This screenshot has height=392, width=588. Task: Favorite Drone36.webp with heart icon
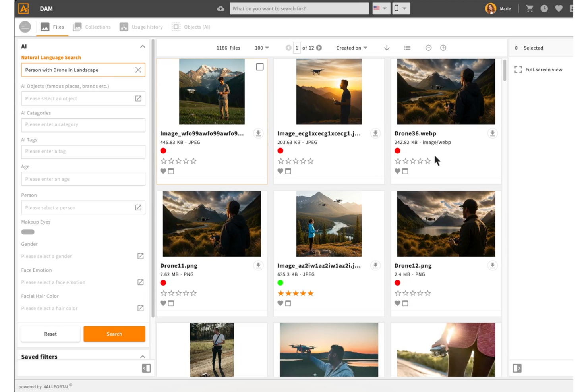[x=397, y=171]
